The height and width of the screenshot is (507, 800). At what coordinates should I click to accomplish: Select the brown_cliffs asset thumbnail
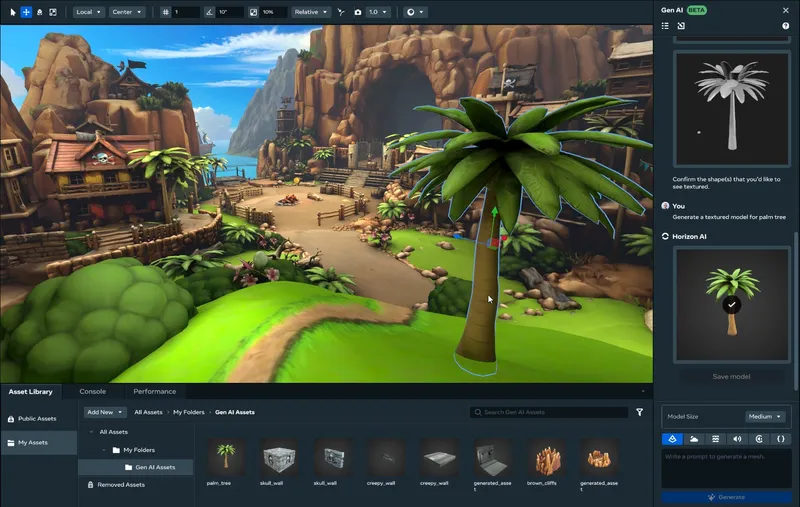point(546,458)
